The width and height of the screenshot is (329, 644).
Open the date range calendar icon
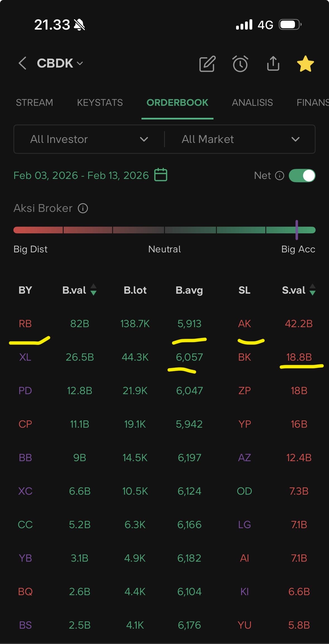[161, 175]
